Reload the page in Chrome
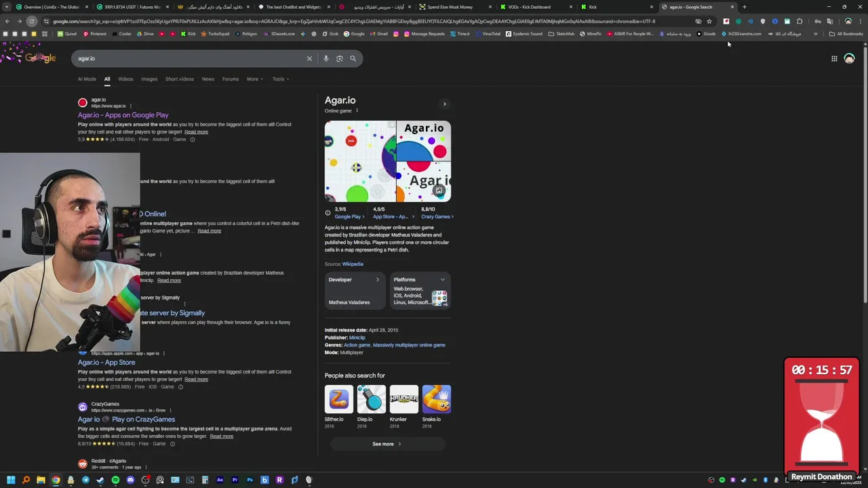 coord(31,21)
